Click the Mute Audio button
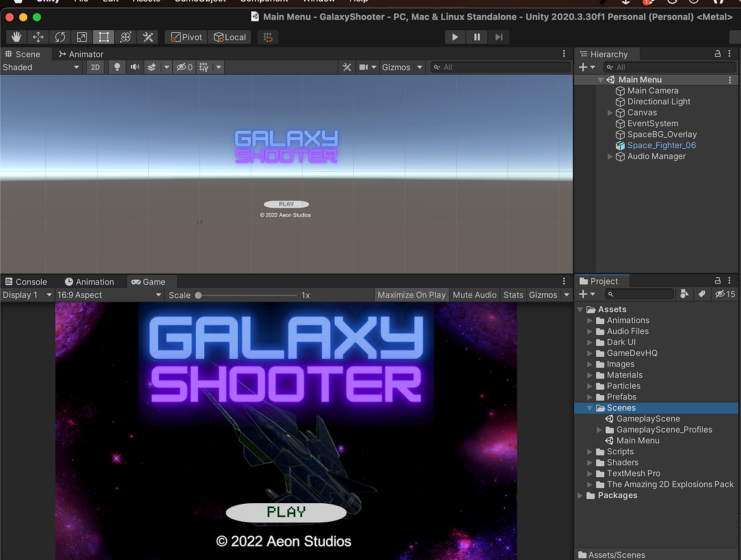The width and height of the screenshot is (741, 560). [x=474, y=295]
